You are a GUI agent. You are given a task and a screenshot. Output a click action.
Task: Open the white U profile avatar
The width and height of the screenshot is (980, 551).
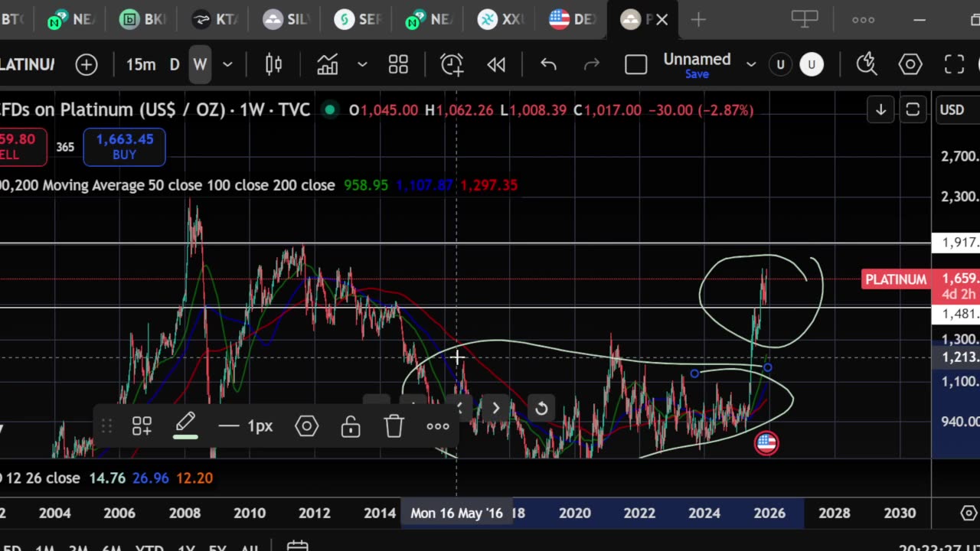812,65
